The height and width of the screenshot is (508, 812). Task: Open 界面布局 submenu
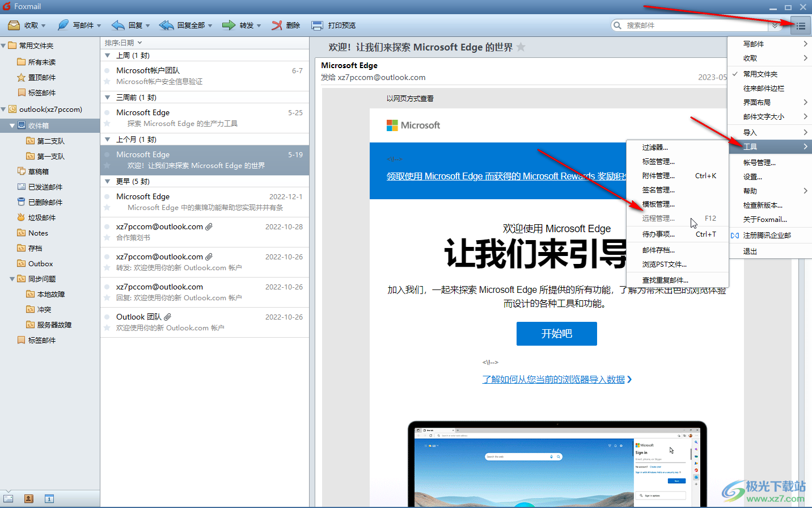click(770, 102)
